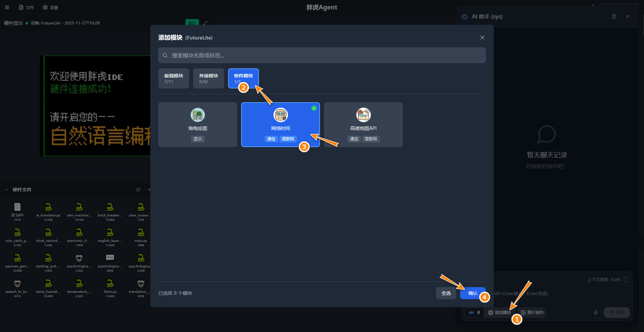This screenshot has height=332, width=644.
Task: Open the 设置 menu
Action: pyautogui.click(x=51, y=7)
